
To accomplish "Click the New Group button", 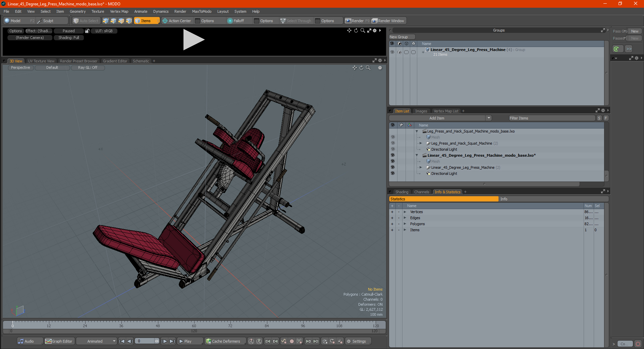I will click(x=402, y=37).
